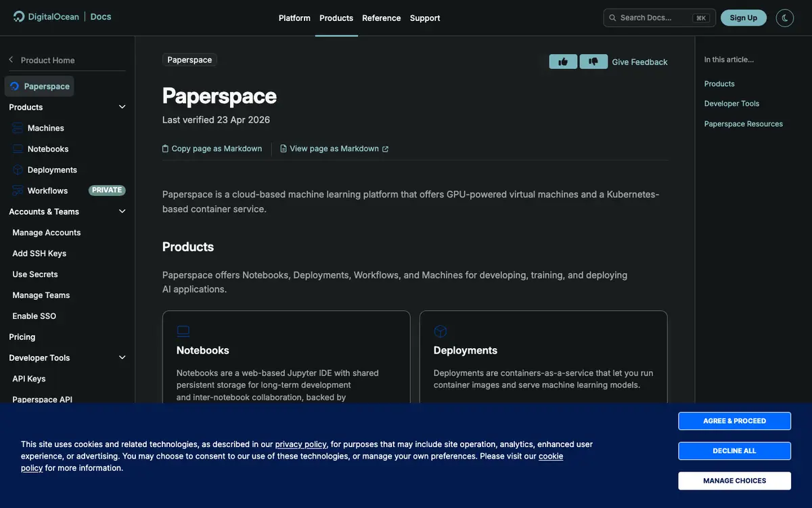This screenshot has width=812, height=508.
Task: Open Machines in sidebar
Action: tap(46, 128)
